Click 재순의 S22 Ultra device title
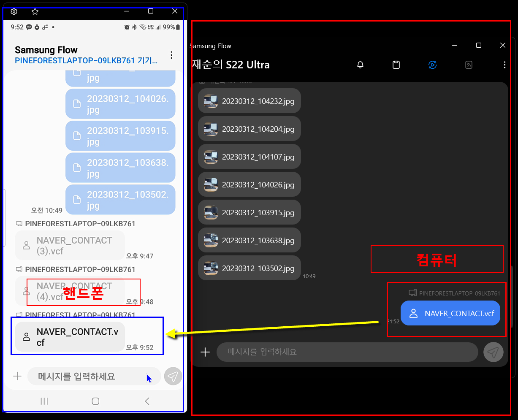This screenshot has width=518, height=420. [231, 65]
